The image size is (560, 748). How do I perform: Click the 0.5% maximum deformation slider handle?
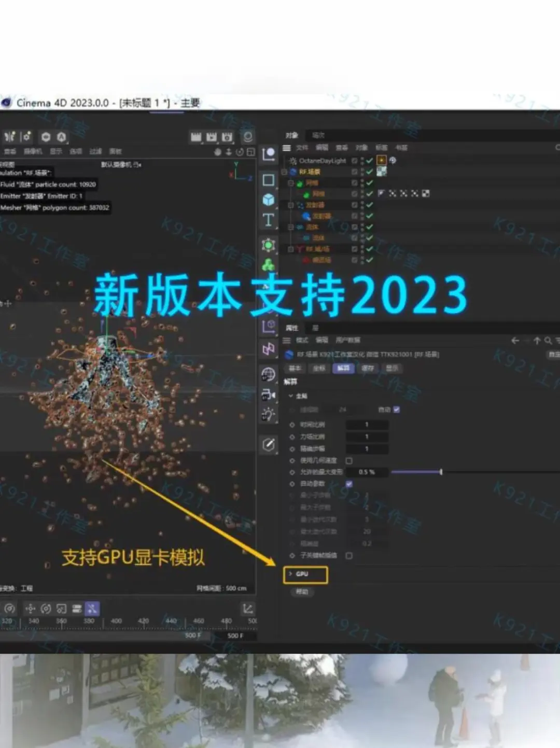pos(441,472)
